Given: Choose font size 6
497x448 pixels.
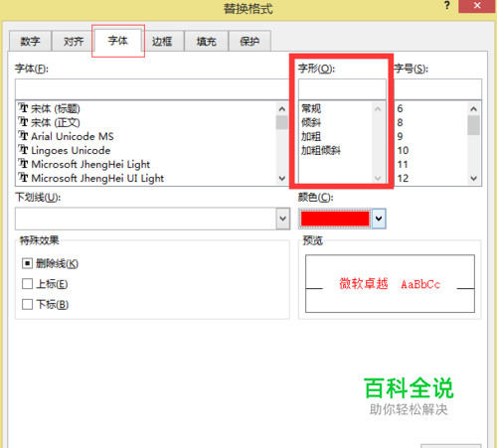Looking at the screenshot, I should click(400, 108).
